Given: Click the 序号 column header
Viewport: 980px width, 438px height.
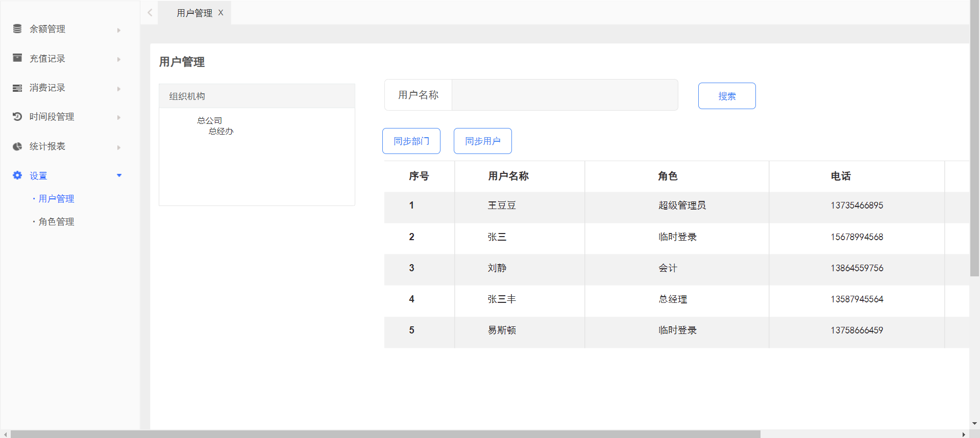Looking at the screenshot, I should pyautogui.click(x=419, y=176).
